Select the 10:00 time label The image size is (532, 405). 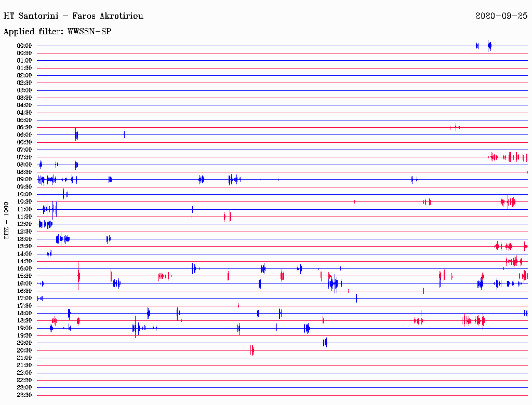(x=24, y=194)
